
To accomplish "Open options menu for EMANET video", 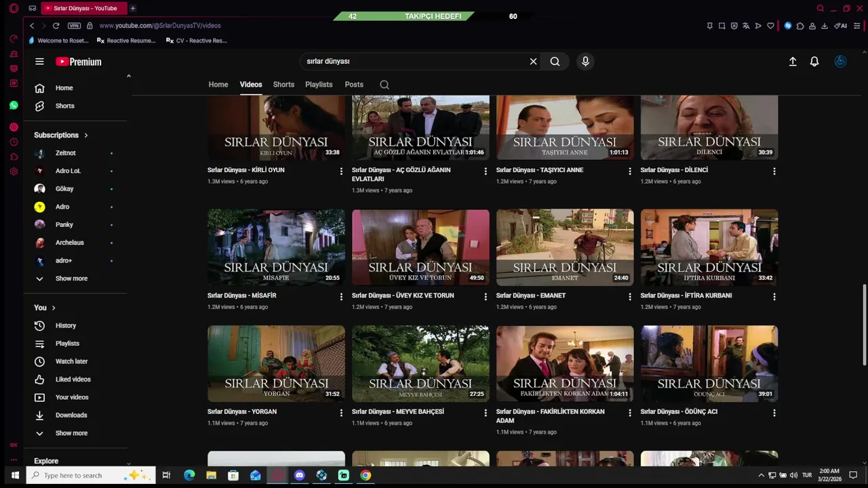I will (x=630, y=297).
